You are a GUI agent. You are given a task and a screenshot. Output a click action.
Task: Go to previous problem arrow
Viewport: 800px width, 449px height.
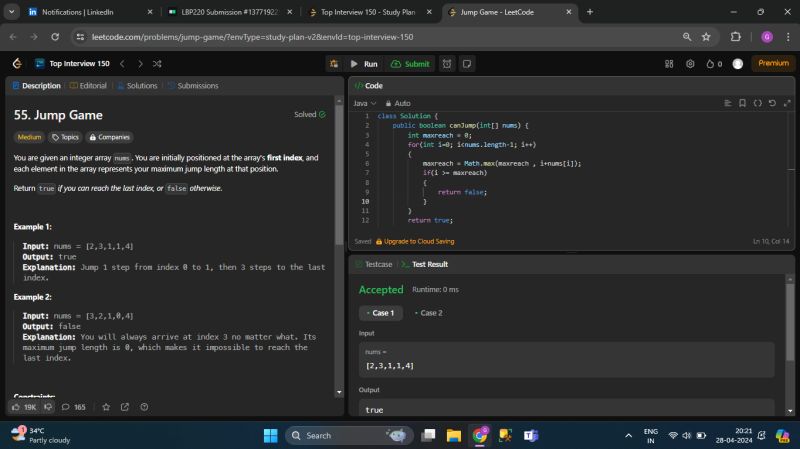[122, 64]
